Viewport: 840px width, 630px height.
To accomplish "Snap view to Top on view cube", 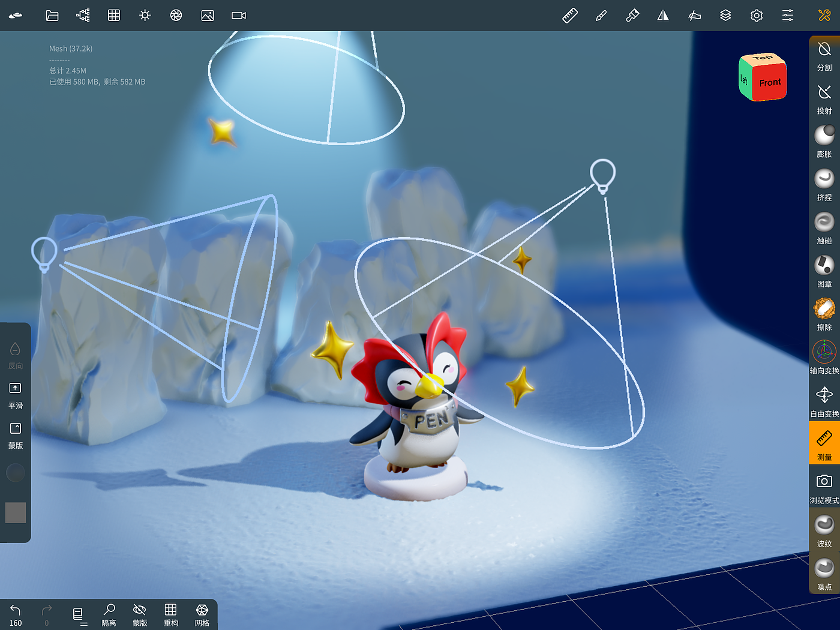I will tap(763, 58).
